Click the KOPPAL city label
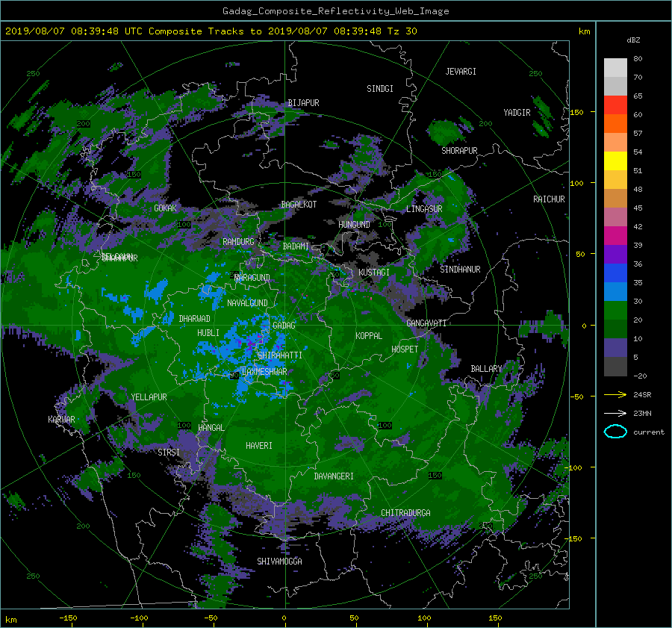The height and width of the screenshot is (628, 672). [x=369, y=335]
